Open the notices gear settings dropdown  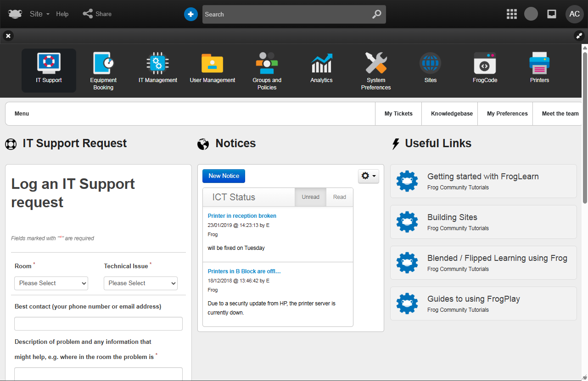pos(368,176)
